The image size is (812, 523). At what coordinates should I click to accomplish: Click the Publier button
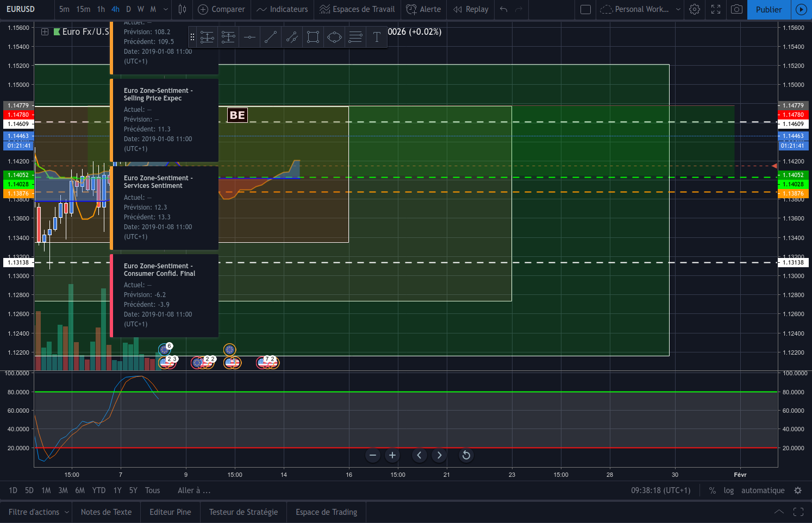click(x=769, y=9)
